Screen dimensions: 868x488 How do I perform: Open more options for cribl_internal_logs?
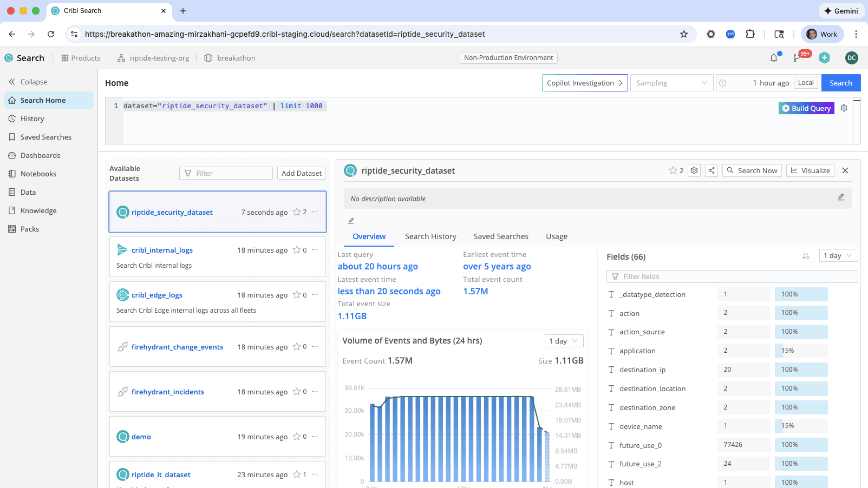click(315, 250)
